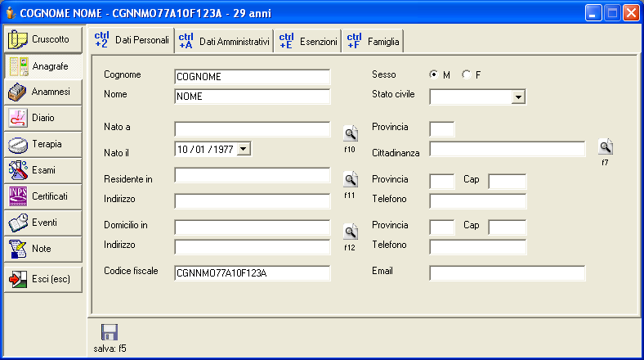The height and width of the screenshot is (360, 644).
Task: Open the Certificati section in sidebar
Action: tap(43, 196)
